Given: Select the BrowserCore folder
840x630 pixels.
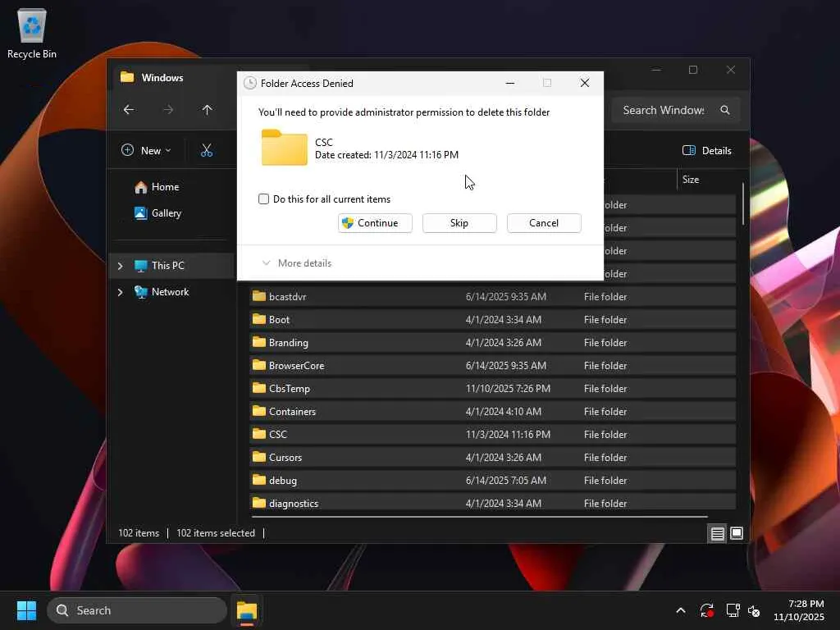Looking at the screenshot, I should pos(493,366).
